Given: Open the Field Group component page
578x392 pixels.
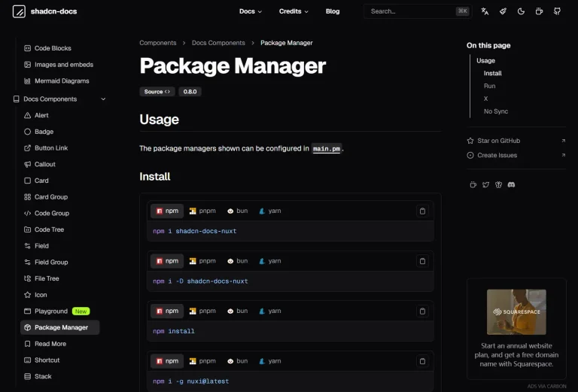Looking at the screenshot, I should 46,263.
